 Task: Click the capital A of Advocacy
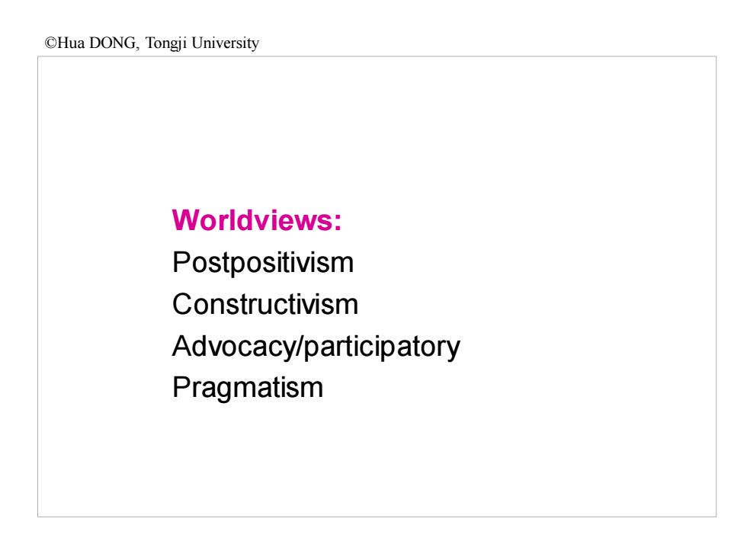click(x=182, y=346)
